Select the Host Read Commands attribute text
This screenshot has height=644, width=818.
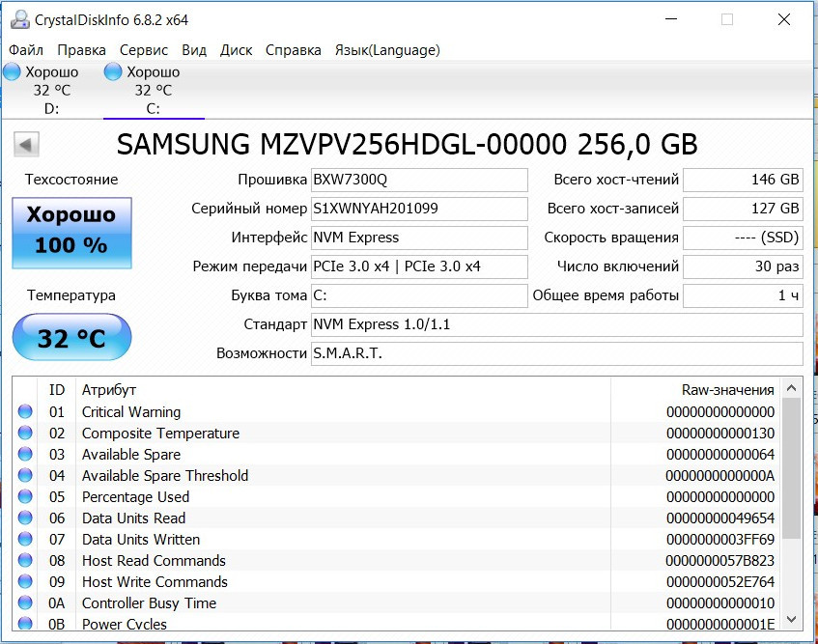pyautogui.click(x=154, y=561)
